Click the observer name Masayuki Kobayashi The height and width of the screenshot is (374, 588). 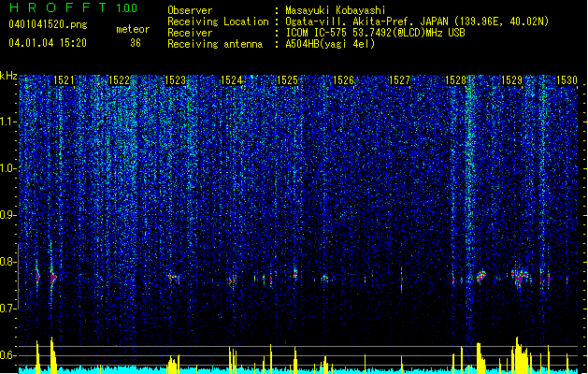[336, 10]
